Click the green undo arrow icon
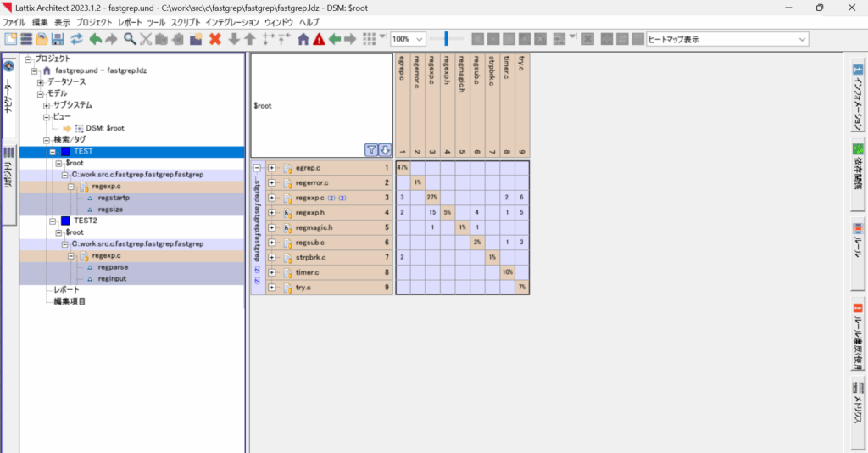Screen dimensions: 868x453 coord(95,39)
